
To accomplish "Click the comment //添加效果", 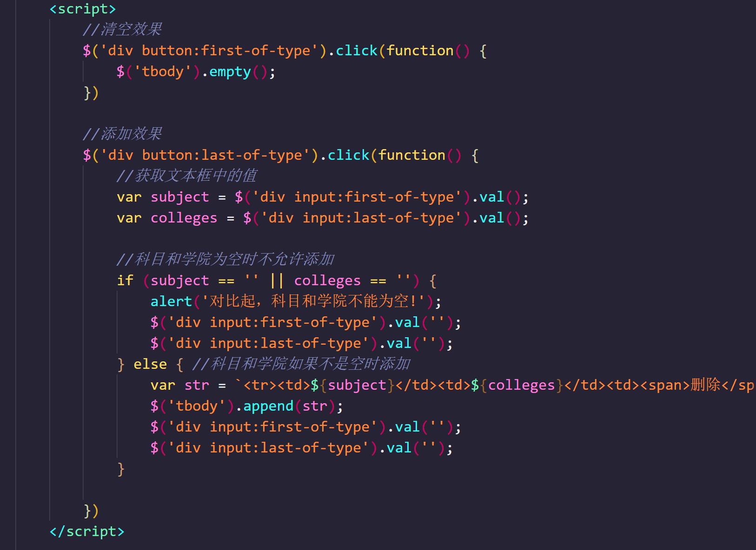I will pos(122,134).
